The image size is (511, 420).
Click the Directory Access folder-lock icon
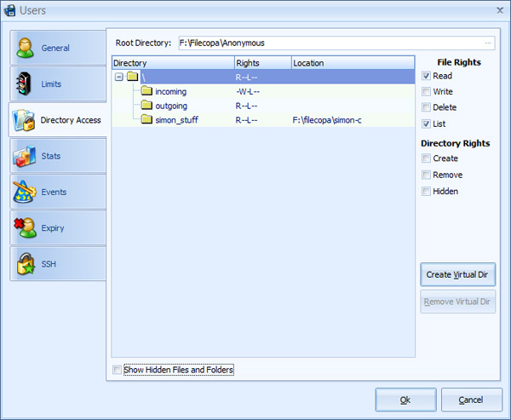click(x=23, y=120)
